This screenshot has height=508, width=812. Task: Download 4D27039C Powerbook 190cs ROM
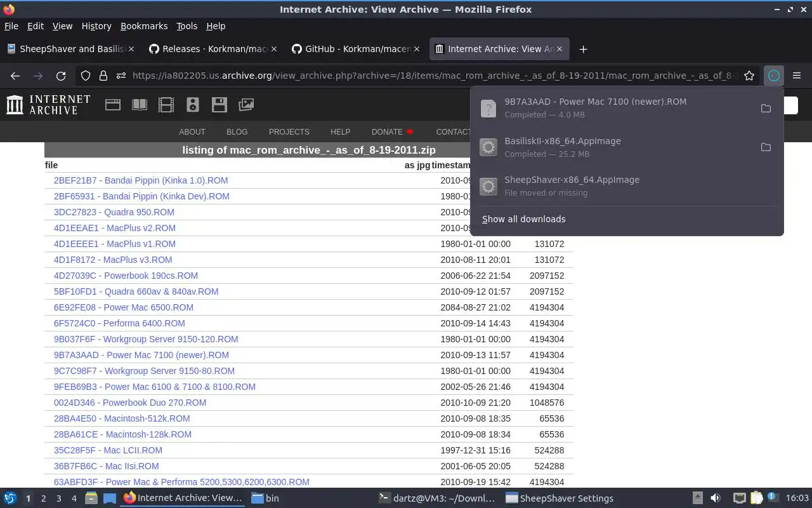tap(126, 276)
